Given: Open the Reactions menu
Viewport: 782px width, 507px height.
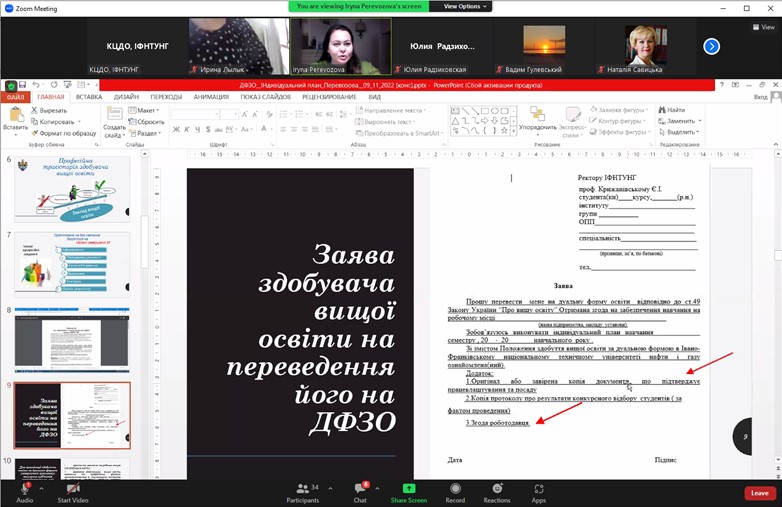Looking at the screenshot, I should pos(497,488).
